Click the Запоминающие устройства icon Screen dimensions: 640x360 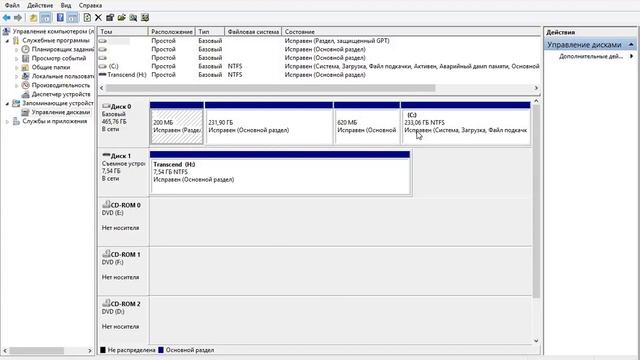click(16, 103)
